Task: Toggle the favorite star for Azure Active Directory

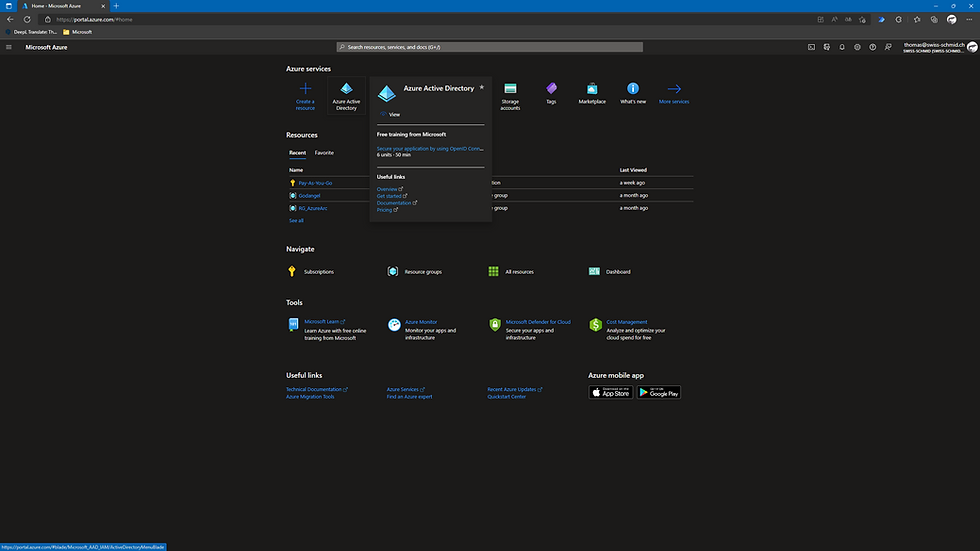Action: (x=481, y=87)
